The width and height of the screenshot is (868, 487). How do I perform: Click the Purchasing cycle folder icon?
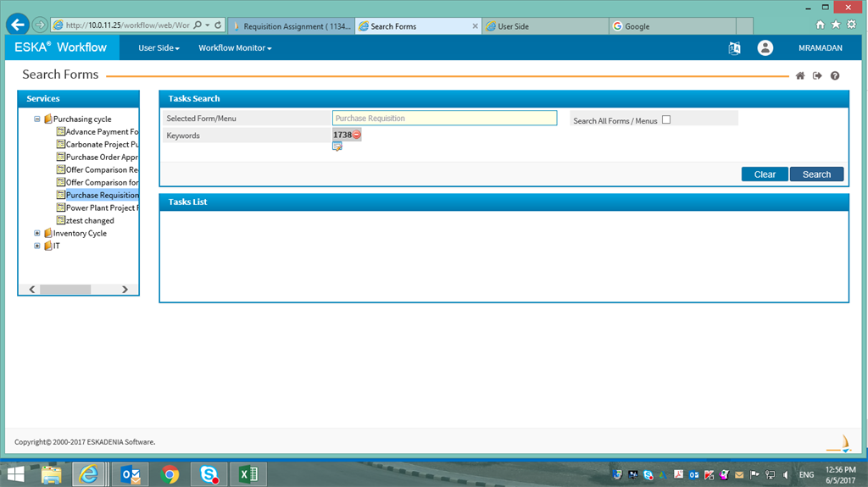[x=47, y=119]
